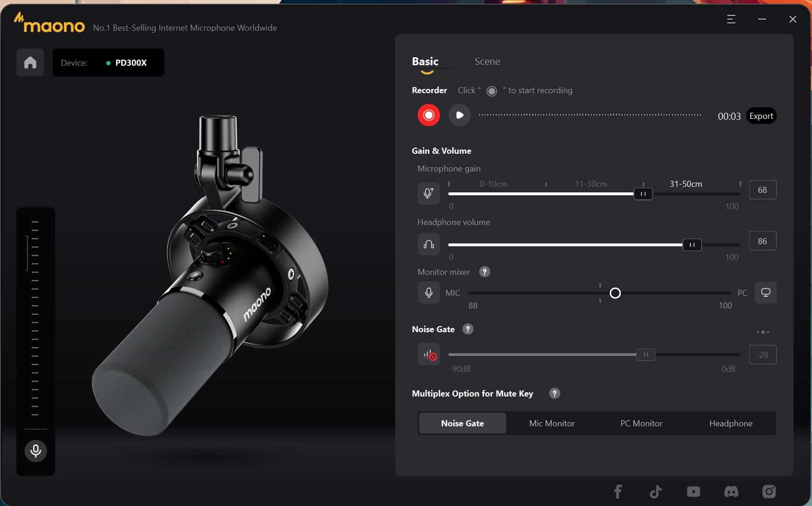Start recording with the red record button
The width and height of the screenshot is (812, 506).
(x=428, y=115)
